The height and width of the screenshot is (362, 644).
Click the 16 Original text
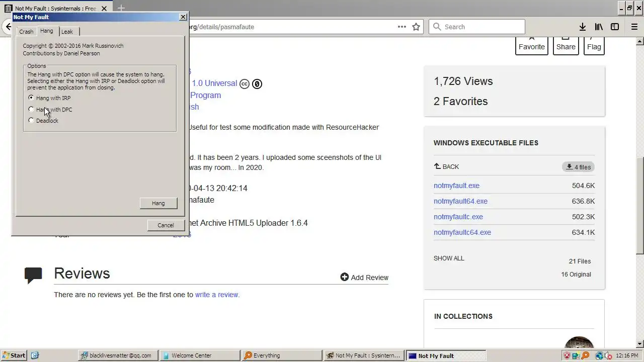point(576,275)
